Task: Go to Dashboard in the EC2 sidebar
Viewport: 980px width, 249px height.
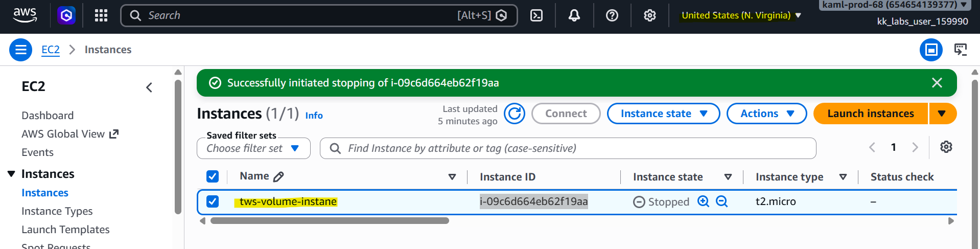Action: pyautogui.click(x=48, y=116)
